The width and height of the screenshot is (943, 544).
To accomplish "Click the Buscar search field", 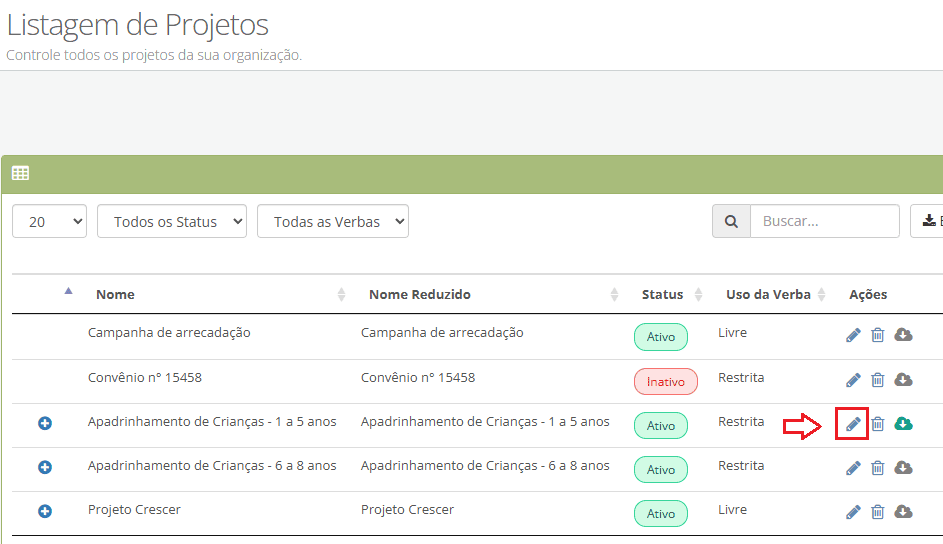I will pyautogui.click(x=824, y=222).
